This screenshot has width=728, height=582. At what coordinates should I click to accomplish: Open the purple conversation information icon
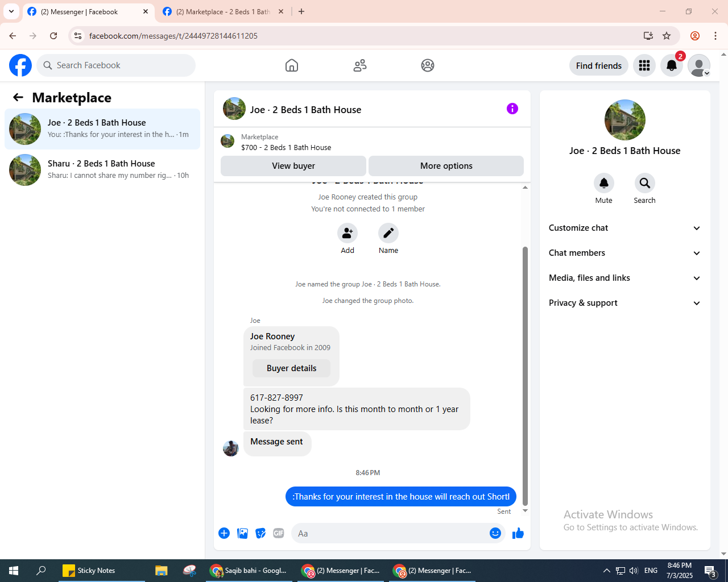point(512,109)
